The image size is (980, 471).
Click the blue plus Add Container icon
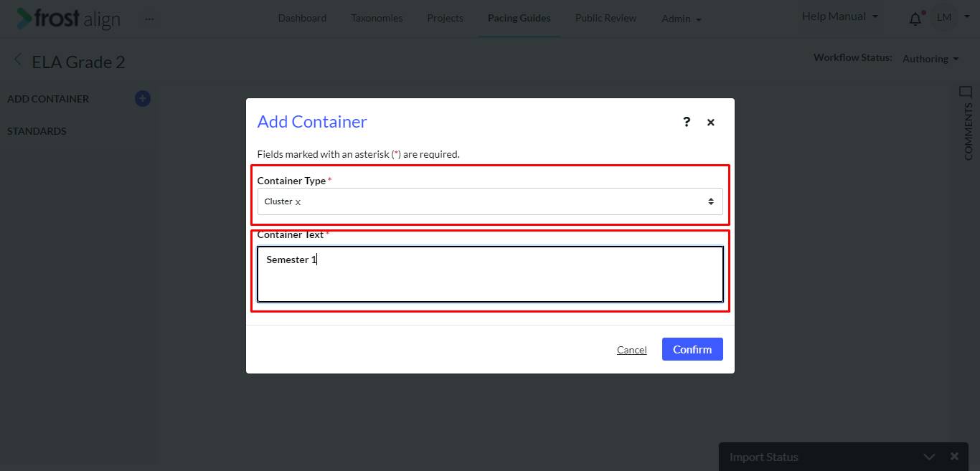pyautogui.click(x=143, y=99)
